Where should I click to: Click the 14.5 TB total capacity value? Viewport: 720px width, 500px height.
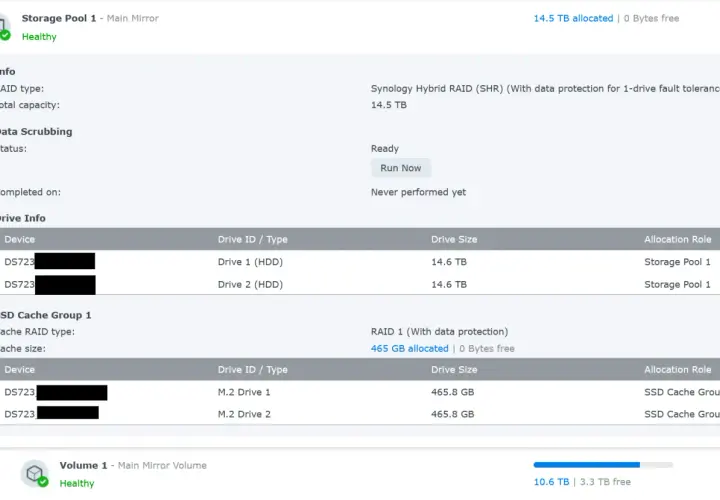coord(388,105)
